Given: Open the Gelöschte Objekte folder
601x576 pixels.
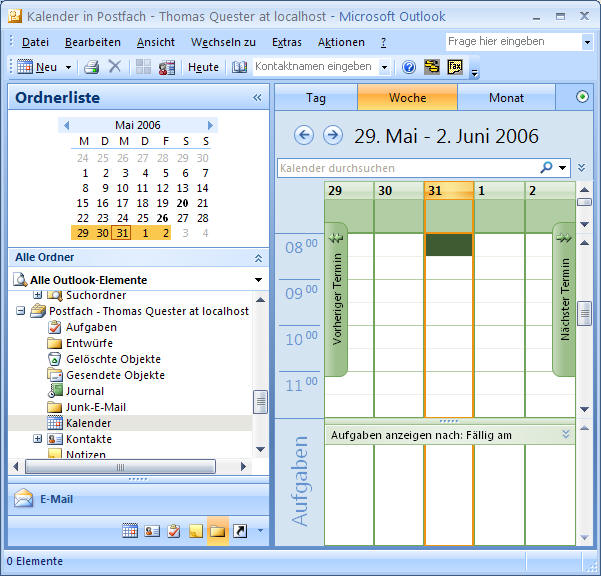Looking at the screenshot, I should tap(113, 359).
